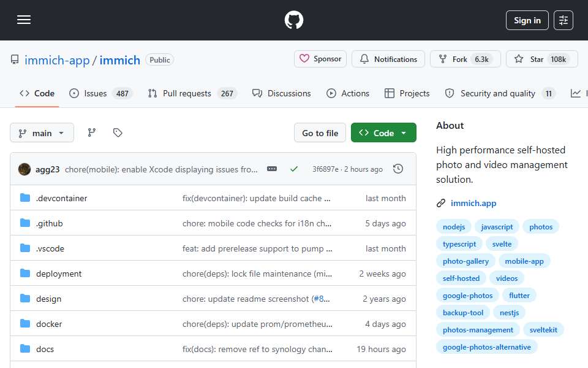588x368 pixels.
Task: Select the typescript topic tag
Action: click(x=459, y=244)
